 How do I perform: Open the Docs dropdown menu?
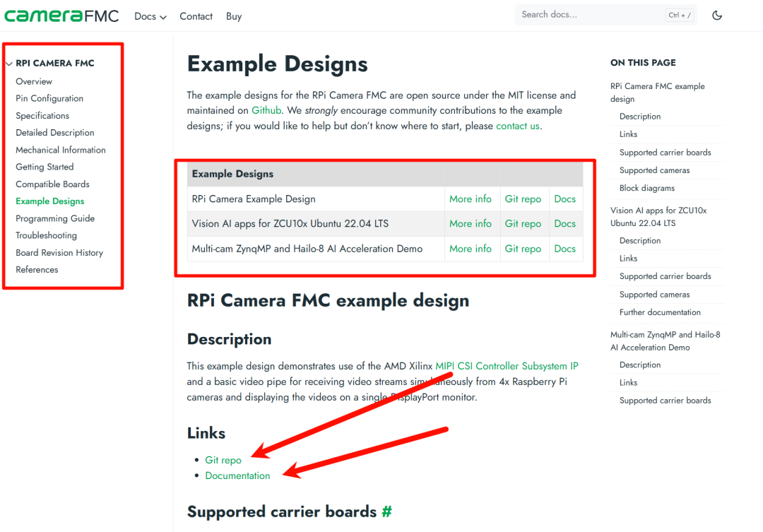(x=150, y=16)
